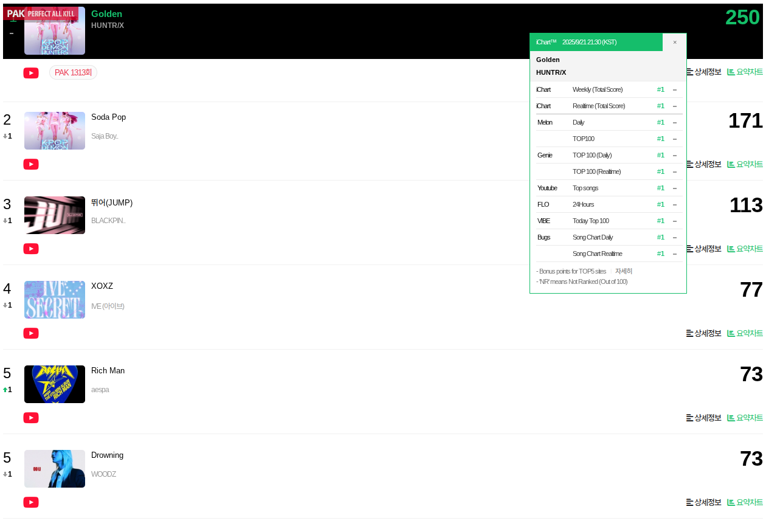Play Golden YouTube video icon

(31, 73)
